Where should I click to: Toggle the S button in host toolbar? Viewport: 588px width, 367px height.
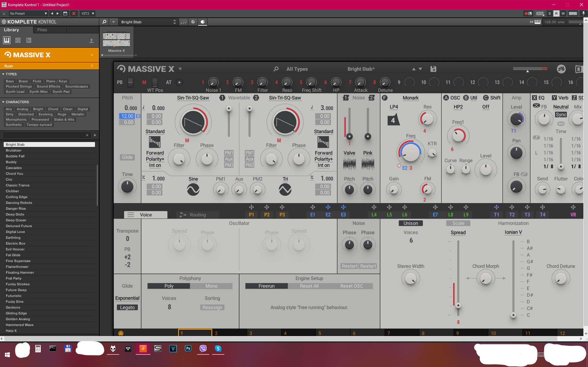click(549, 13)
